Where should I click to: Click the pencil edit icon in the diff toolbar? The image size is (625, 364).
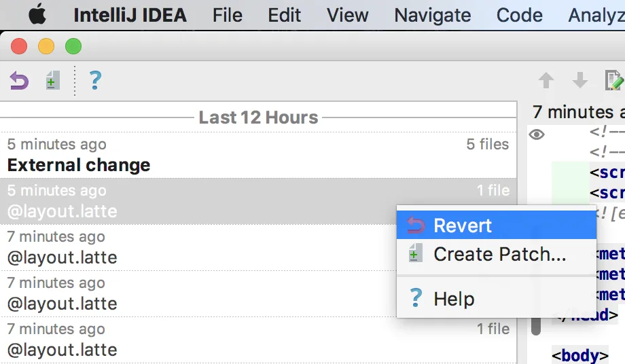(x=613, y=81)
